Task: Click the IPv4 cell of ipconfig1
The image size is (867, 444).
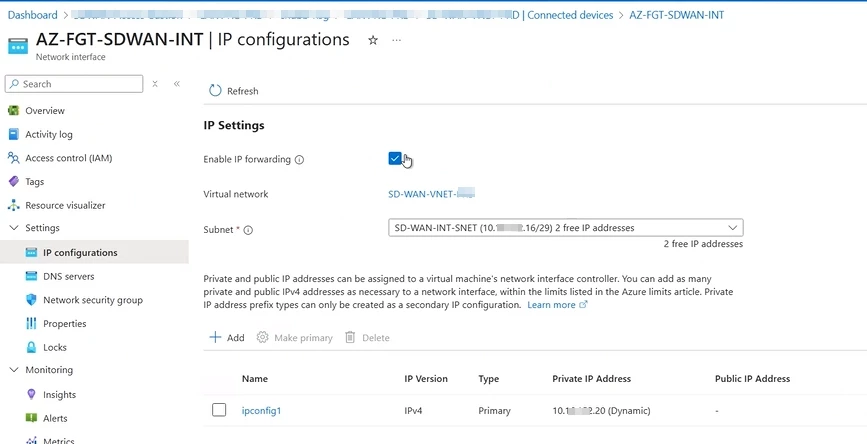Action: (x=414, y=411)
